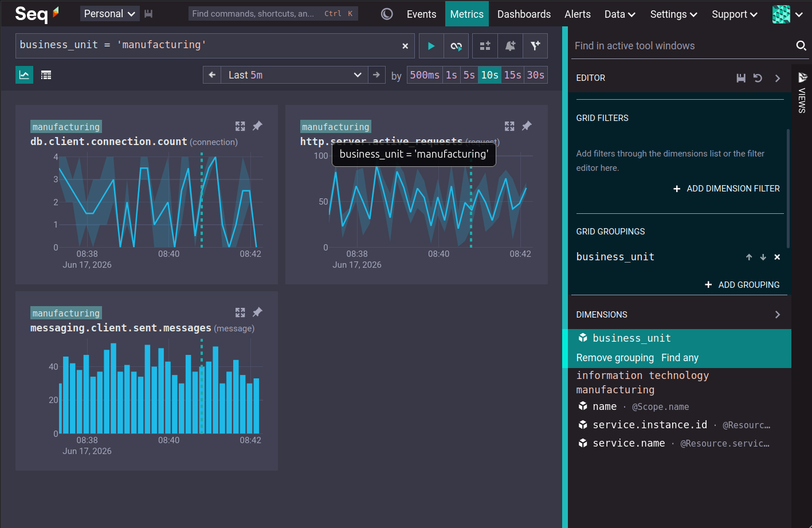Click the add filter funnel icon

tap(535, 46)
